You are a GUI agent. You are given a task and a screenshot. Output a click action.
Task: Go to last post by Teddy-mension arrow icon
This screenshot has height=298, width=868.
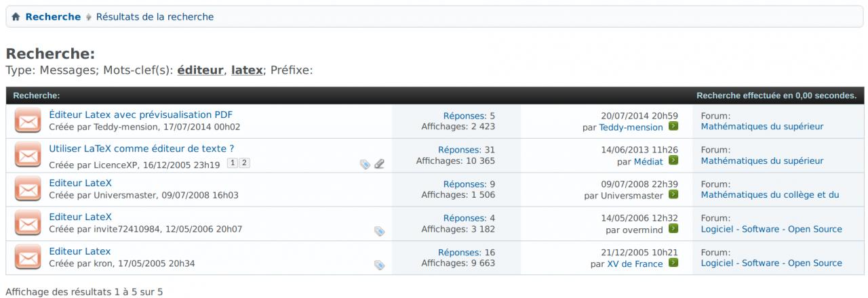pyautogui.click(x=673, y=127)
